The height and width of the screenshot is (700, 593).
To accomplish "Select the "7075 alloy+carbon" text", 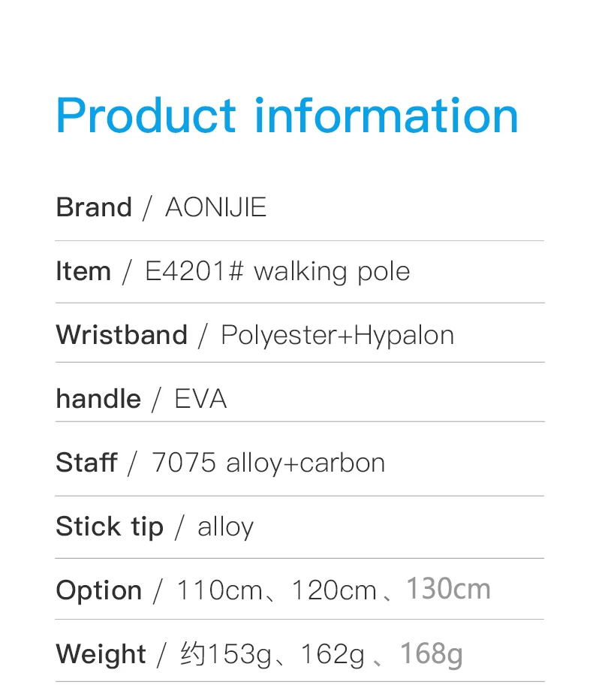I will [x=268, y=463].
